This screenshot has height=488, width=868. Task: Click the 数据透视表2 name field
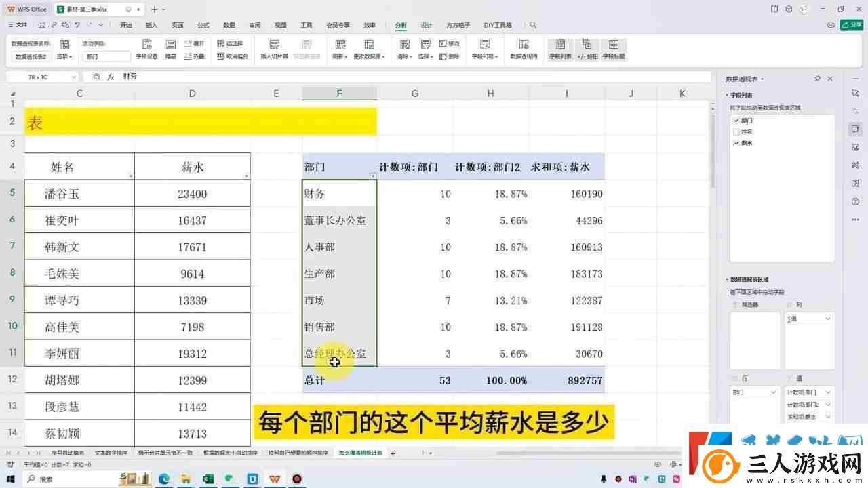32,57
